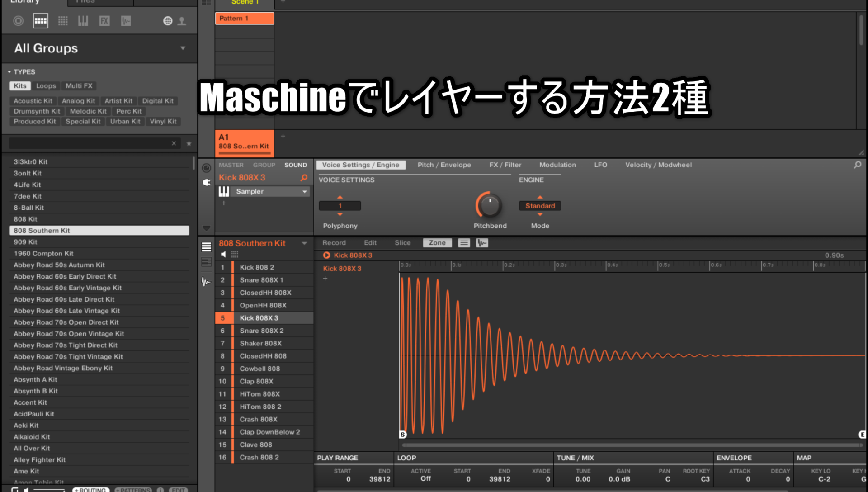Switch to the FX / Filter tab

pyautogui.click(x=505, y=165)
